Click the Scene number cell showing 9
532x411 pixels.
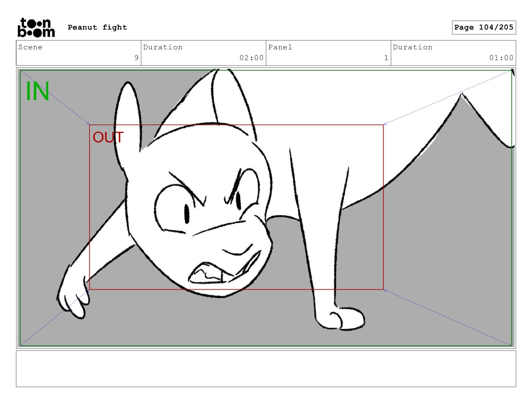click(x=79, y=53)
